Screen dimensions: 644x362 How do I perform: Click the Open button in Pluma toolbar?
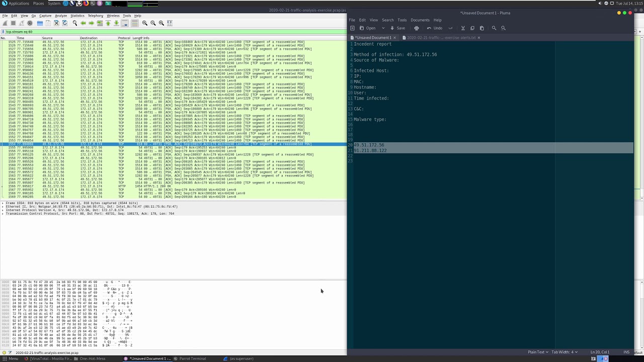pyautogui.click(x=367, y=28)
